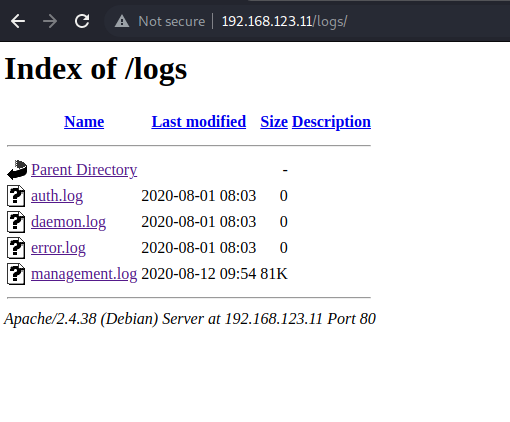Image resolution: width=510 pixels, height=422 pixels.
Task: Click the file icon next to auth.log
Action: click(16, 196)
